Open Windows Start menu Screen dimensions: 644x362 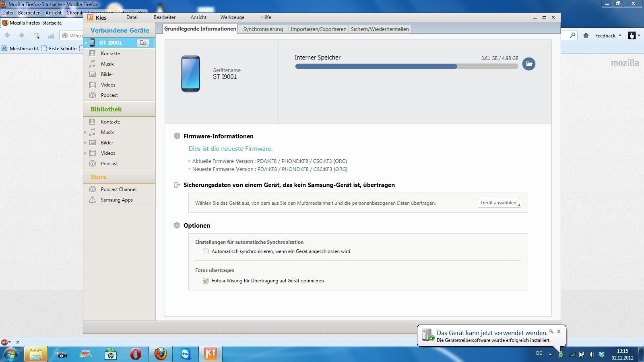coord(10,354)
